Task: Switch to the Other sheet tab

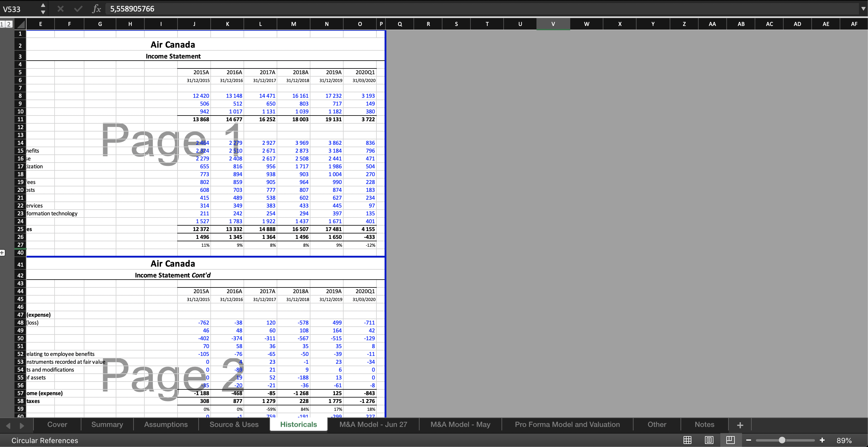Action: point(657,424)
